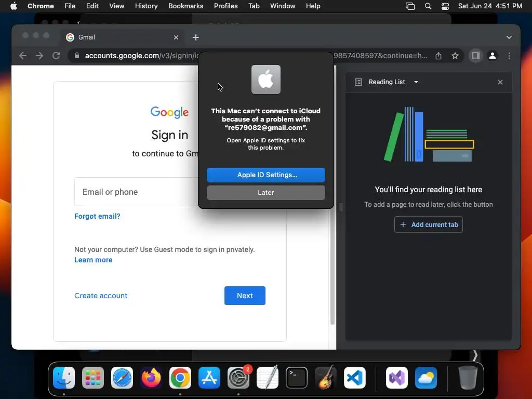The image size is (532, 399).
Task: Click the Email or phone field
Action: [x=137, y=192]
